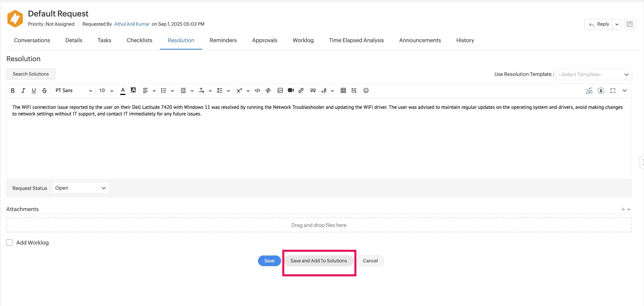Open the Tasks tab

pyautogui.click(x=104, y=40)
